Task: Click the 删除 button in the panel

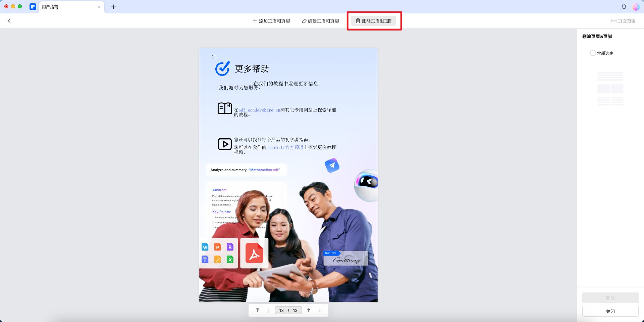Action: (x=610, y=298)
